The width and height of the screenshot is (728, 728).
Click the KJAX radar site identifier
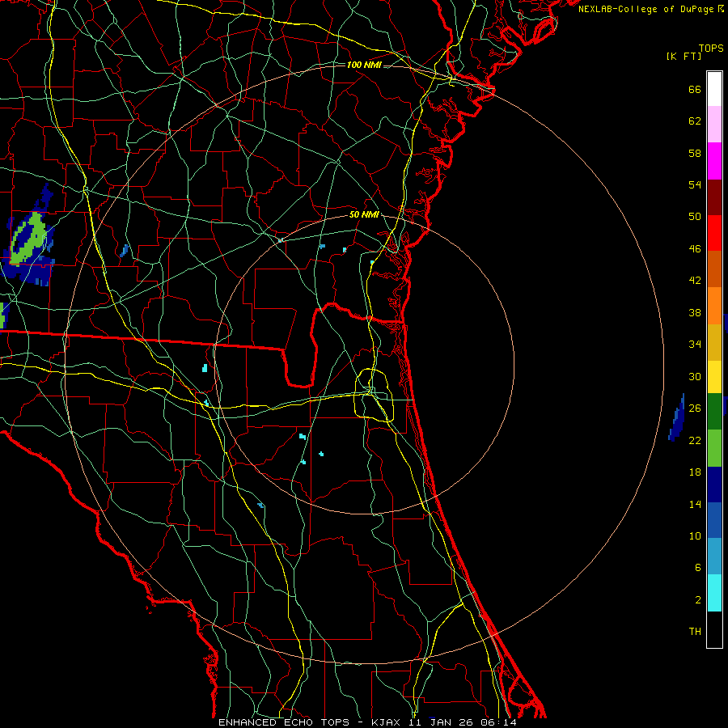(387, 722)
